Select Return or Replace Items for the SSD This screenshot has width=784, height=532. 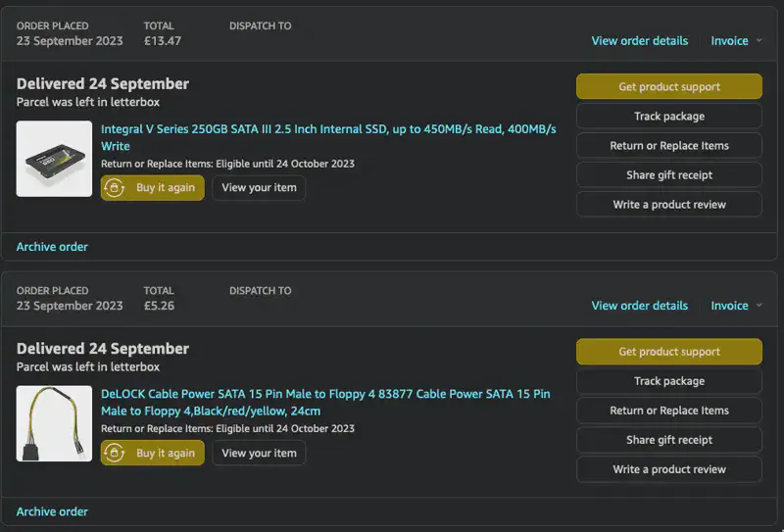click(668, 146)
